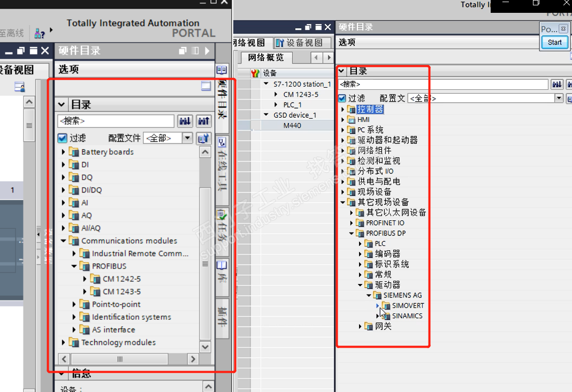Click SINAMICS folder in right catalog
Image resolution: width=572 pixels, height=392 pixels.
tap(407, 316)
